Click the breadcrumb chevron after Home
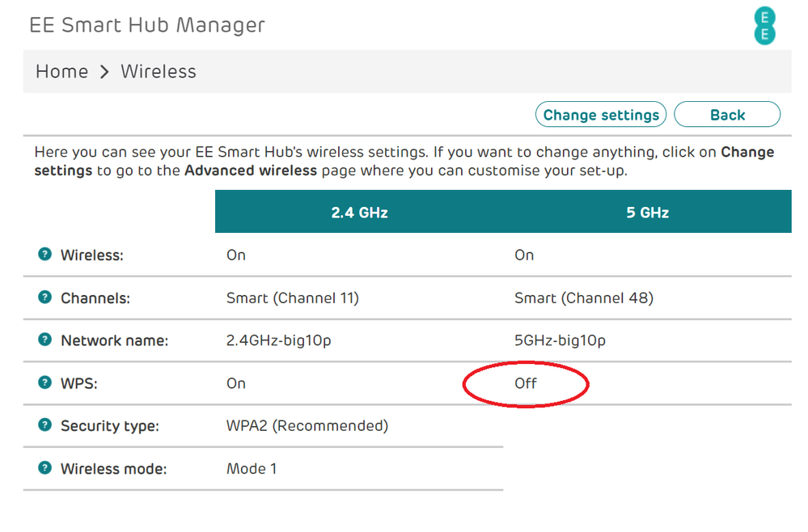808x532 pixels. (x=104, y=72)
